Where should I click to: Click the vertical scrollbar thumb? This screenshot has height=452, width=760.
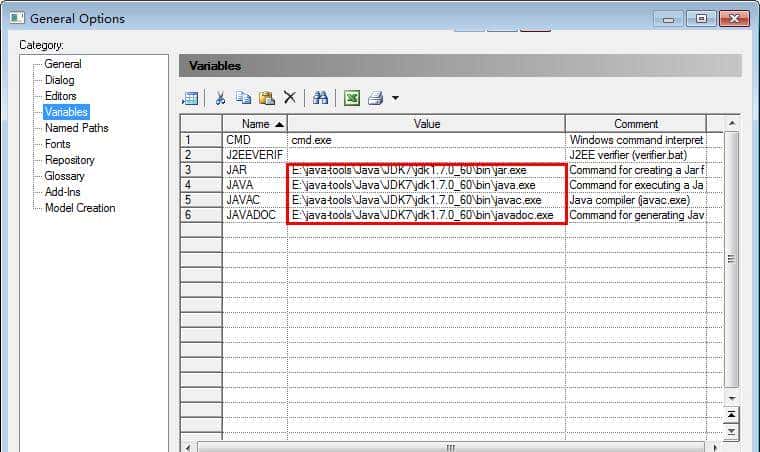732,259
